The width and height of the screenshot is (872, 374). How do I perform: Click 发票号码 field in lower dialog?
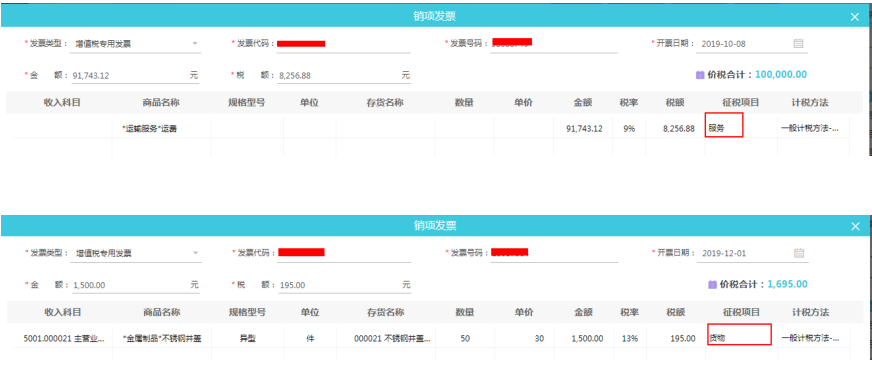tap(554, 253)
